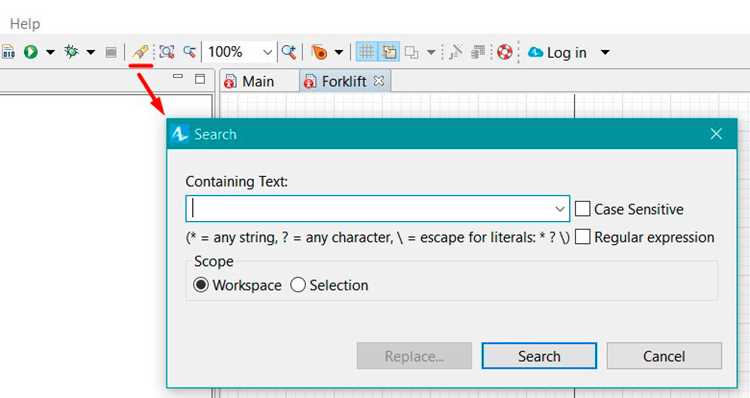This screenshot has width=750, height=398.
Task: Click the grey stop model icon
Action: coord(111,52)
